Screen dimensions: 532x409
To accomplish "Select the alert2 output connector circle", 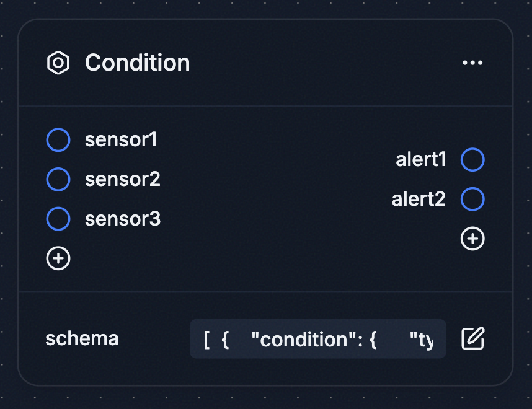I will point(472,200).
